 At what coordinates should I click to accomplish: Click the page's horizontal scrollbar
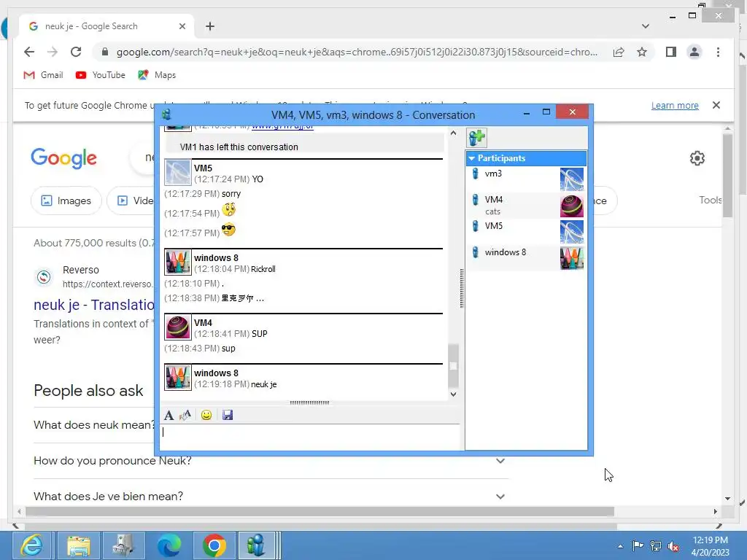click(x=320, y=511)
